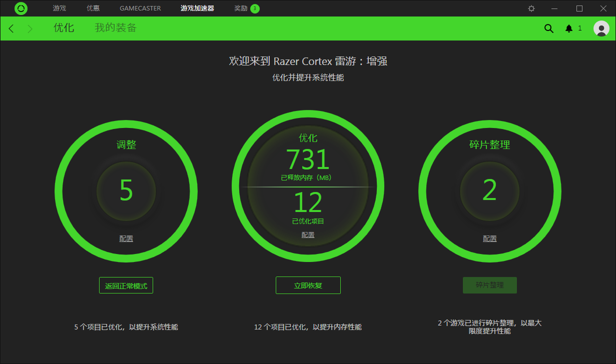Click text 12 个项目已优化，以提升内存性能
This screenshot has width=616, height=364.
click(x=308, y=327)
